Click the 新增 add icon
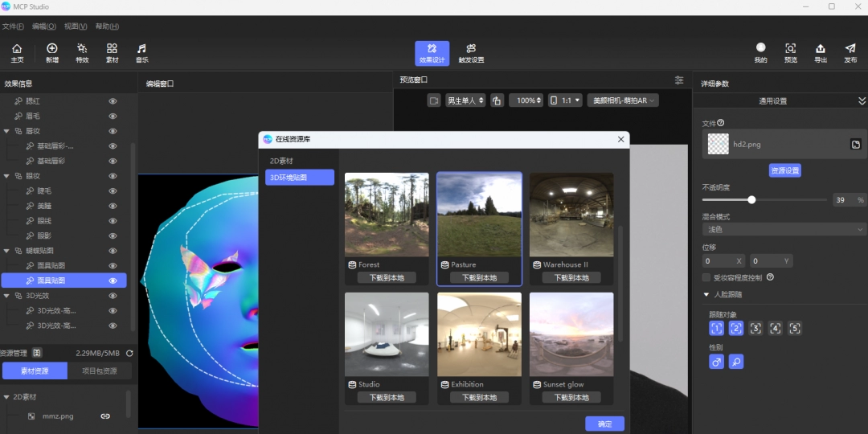This screenshot has width=868, height=434. pyautogui.click(x=52, y=53)
